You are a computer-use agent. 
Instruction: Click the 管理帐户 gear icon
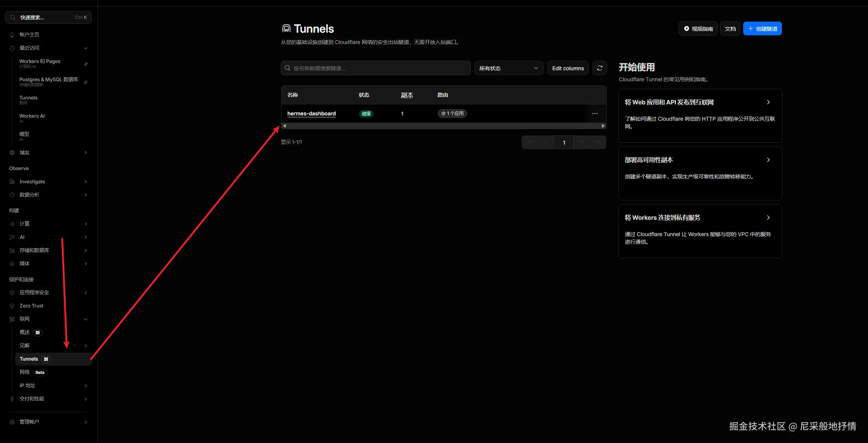pos(12,422)
